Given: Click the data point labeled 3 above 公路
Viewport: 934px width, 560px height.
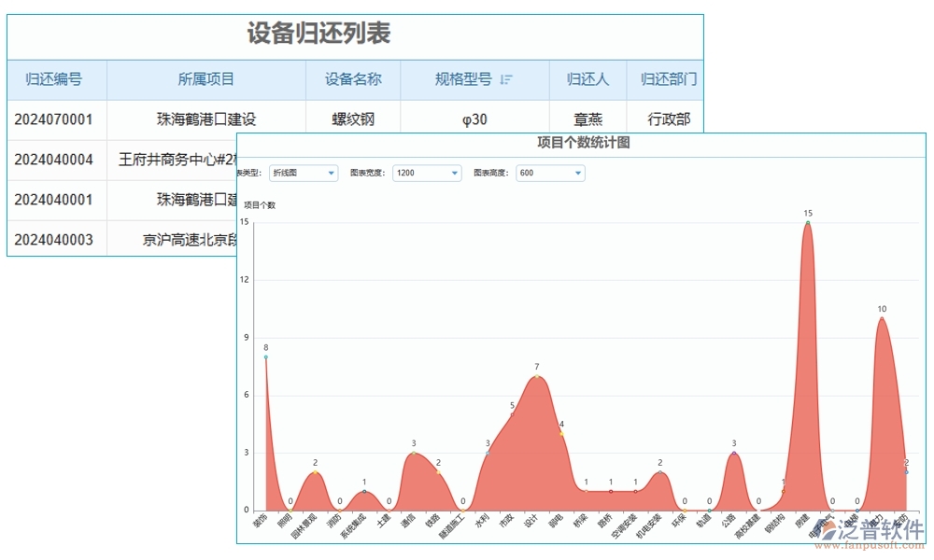Looking at the screenshot, I should tap(734, 452).
